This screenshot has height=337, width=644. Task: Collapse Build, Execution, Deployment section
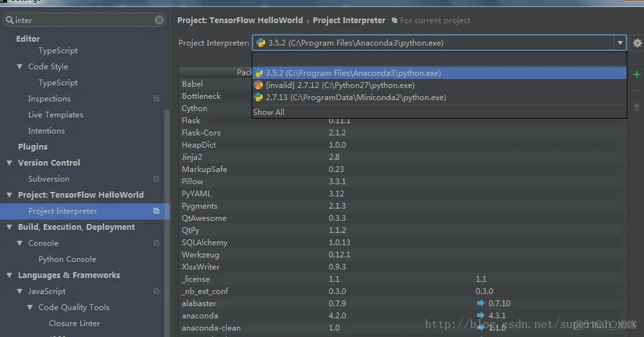click(x=10, y=227)
